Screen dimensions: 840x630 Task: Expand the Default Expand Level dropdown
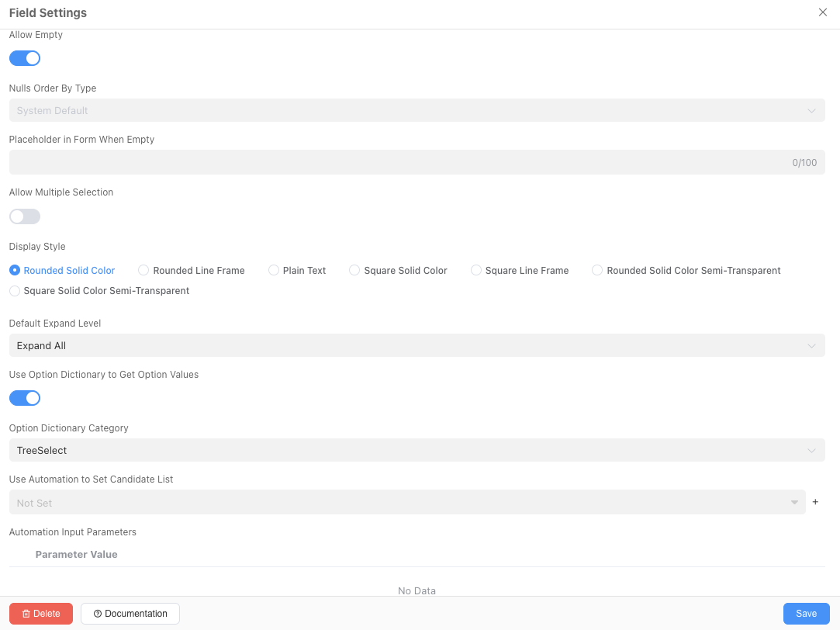(x=417, y=345)
